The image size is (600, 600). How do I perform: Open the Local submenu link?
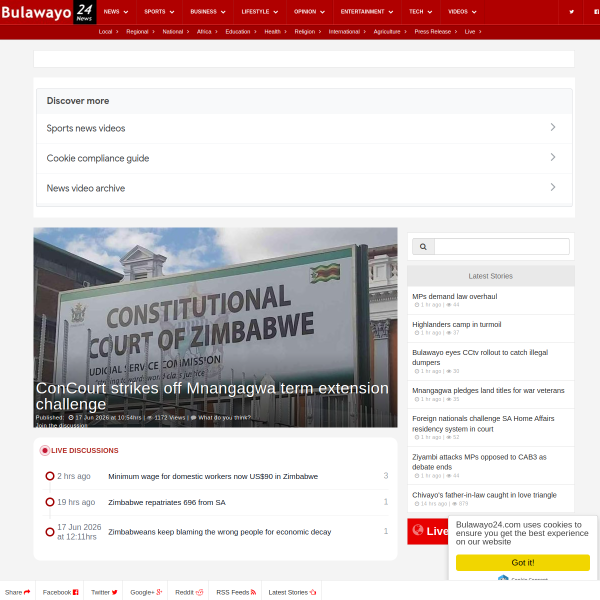pyautogui.click(x=108, y=32)
